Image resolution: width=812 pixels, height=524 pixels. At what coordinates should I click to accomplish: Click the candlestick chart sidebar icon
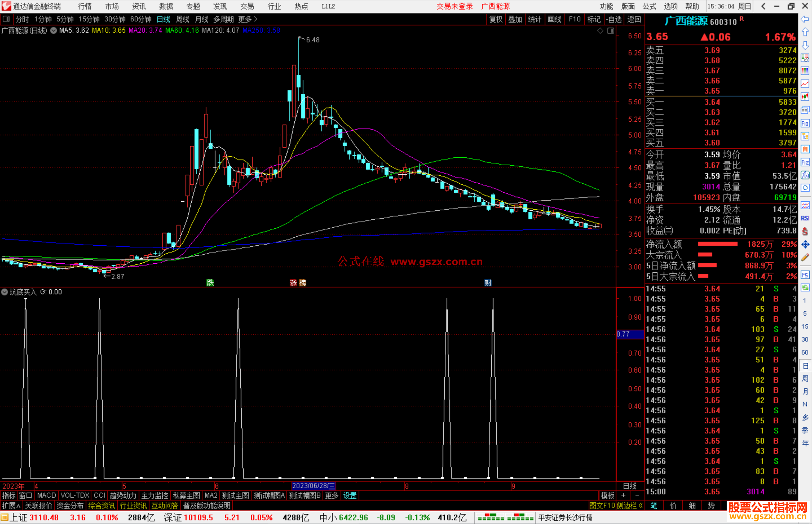pos(805,97)
